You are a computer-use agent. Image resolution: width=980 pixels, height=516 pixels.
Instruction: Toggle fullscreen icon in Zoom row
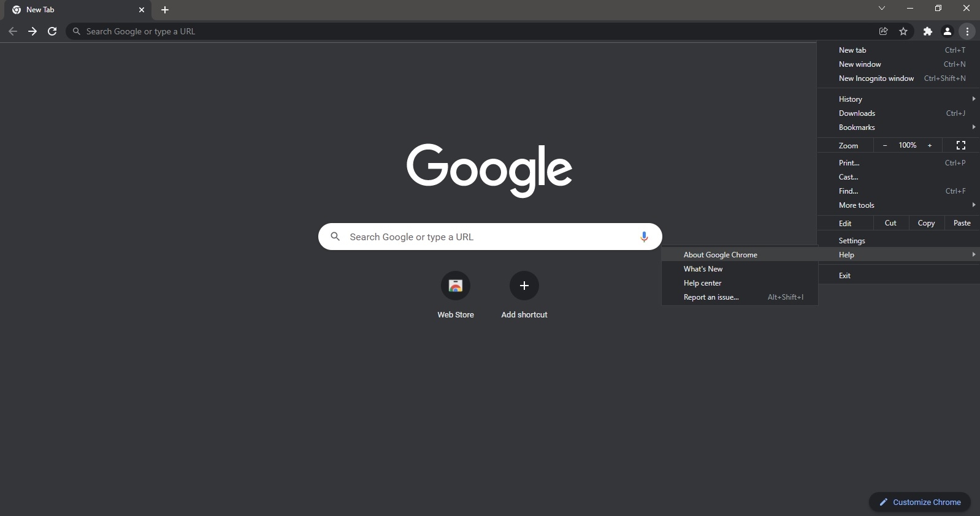pyautogui.click(x=961, y=145)
